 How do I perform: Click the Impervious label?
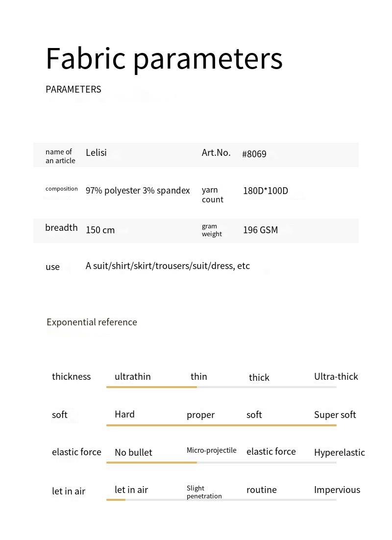tap(337, 490)
